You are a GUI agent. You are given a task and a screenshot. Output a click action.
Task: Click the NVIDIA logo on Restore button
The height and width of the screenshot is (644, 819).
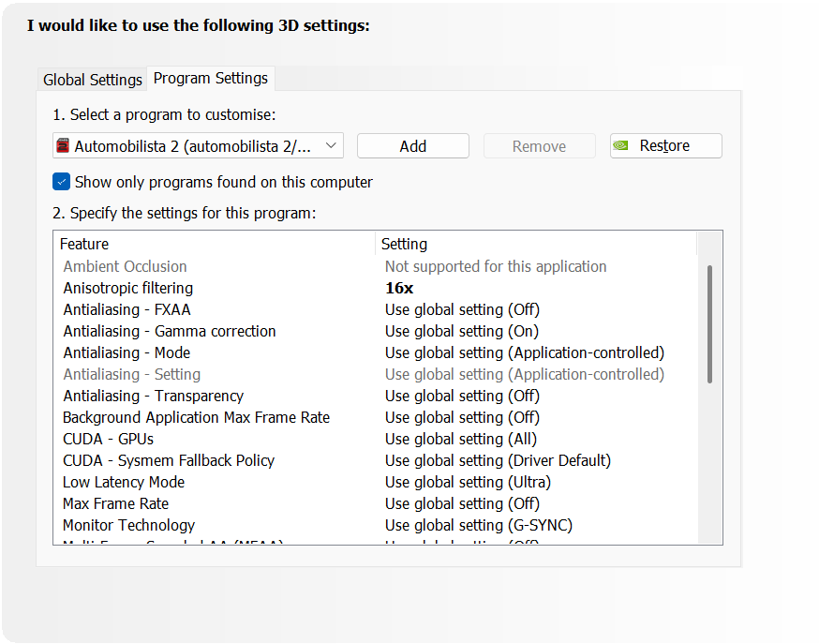622,146
